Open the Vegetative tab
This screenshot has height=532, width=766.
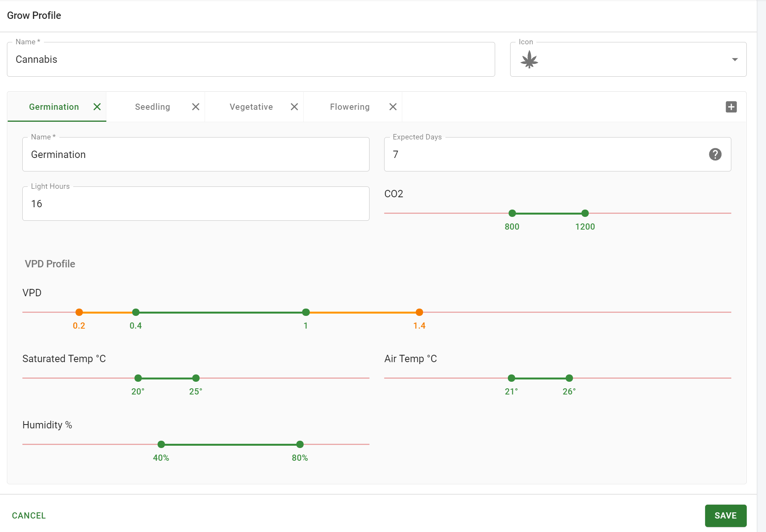point(251,107)
